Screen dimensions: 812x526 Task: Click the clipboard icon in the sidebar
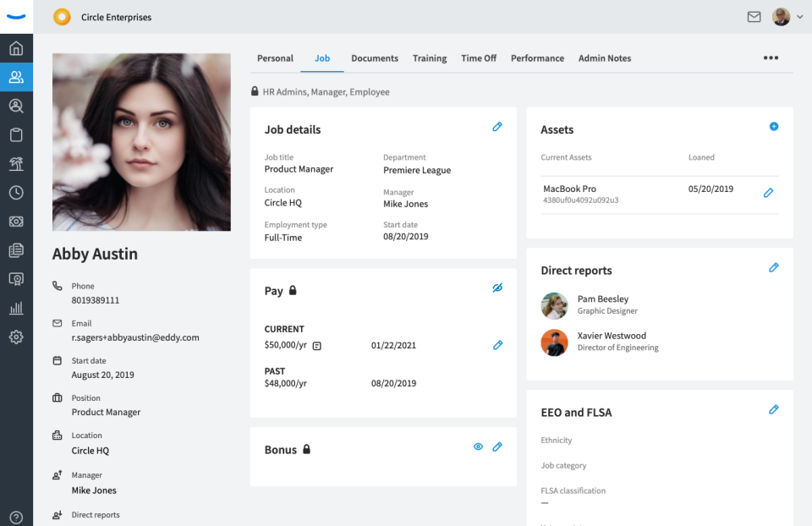click(16, 134)
